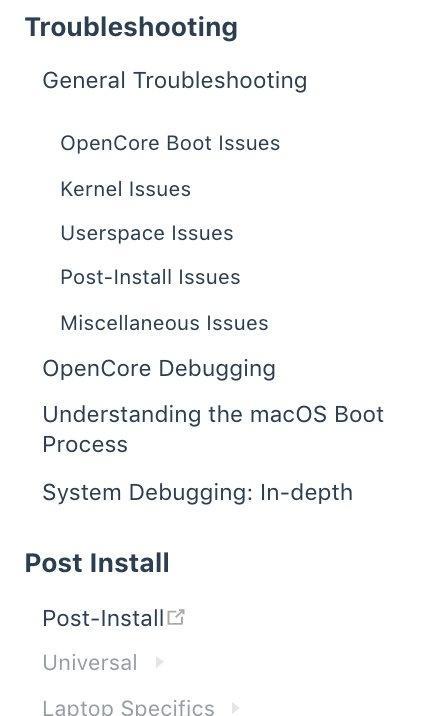
Task: Open General Troubleshooting page
Action: pos(175,81)
